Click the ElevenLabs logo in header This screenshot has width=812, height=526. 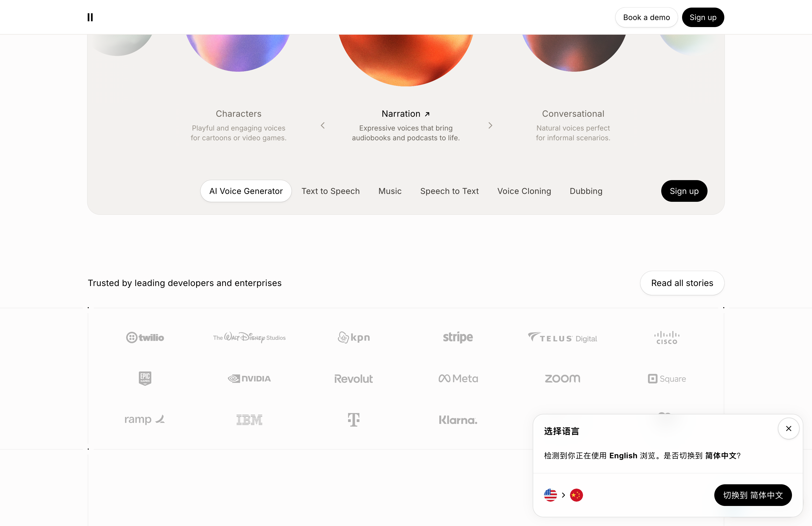(x=90, y=17)
